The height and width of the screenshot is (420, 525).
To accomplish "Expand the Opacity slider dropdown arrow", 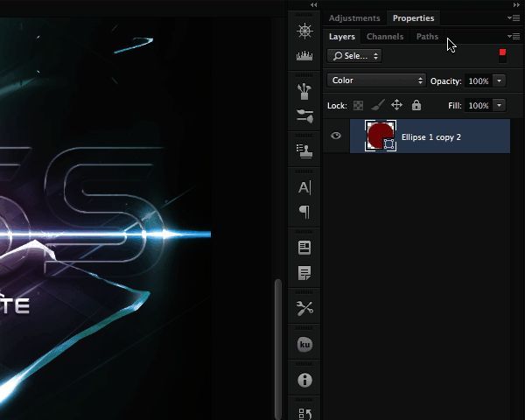I will click(x=499, y=80).
